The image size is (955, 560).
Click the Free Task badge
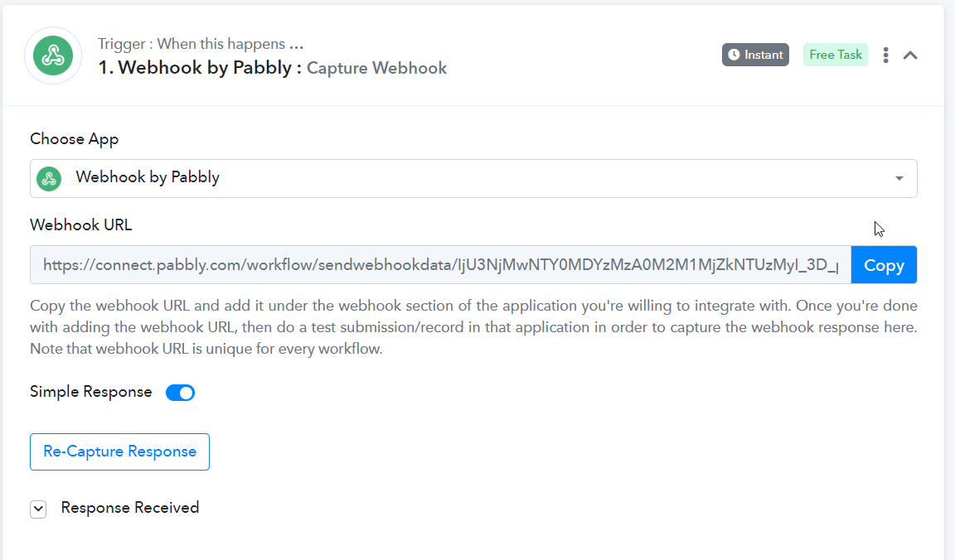click(835, 55)
